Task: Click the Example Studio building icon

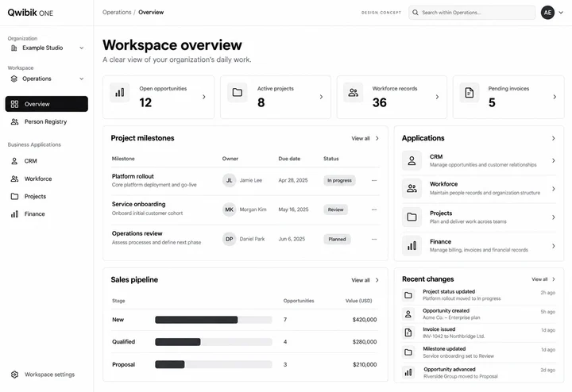Action: pos(14,48)
